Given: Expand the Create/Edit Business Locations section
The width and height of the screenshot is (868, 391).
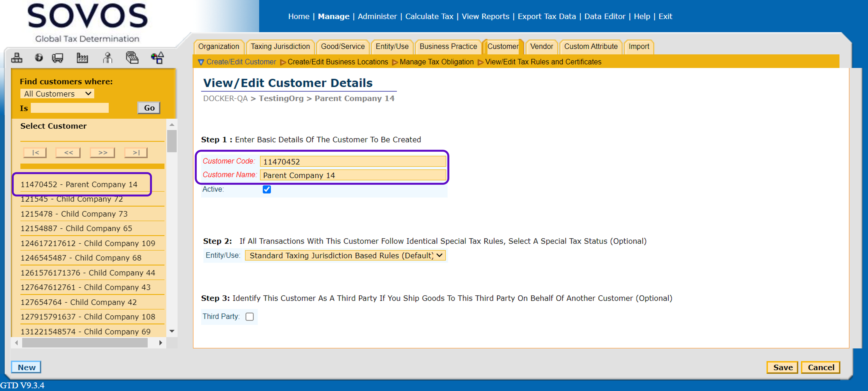Looking at the screenshot, I should tap(338, 62).
